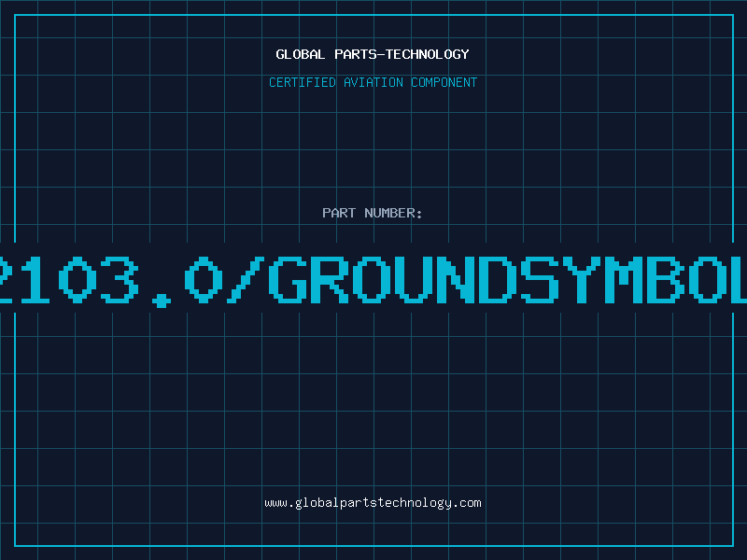Select the word CERTIFIED in the subtitle

click(x=301, y=82)
